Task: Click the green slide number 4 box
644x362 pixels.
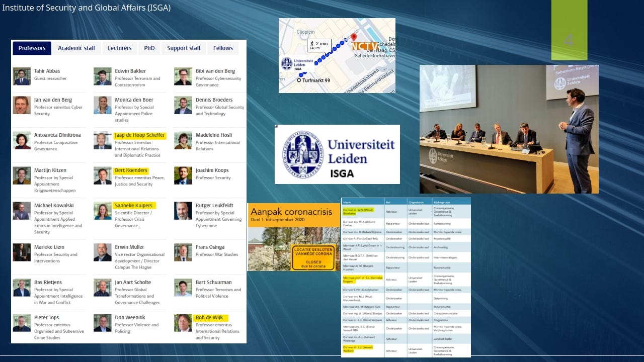Action: point(569,30)
